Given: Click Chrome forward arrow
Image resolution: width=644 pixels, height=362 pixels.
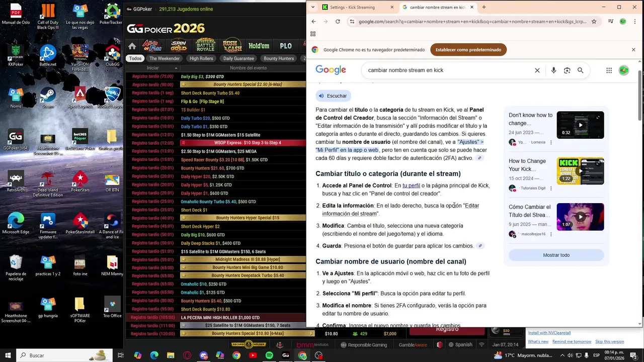Looking at the screenshot, I should coord(326,22).
